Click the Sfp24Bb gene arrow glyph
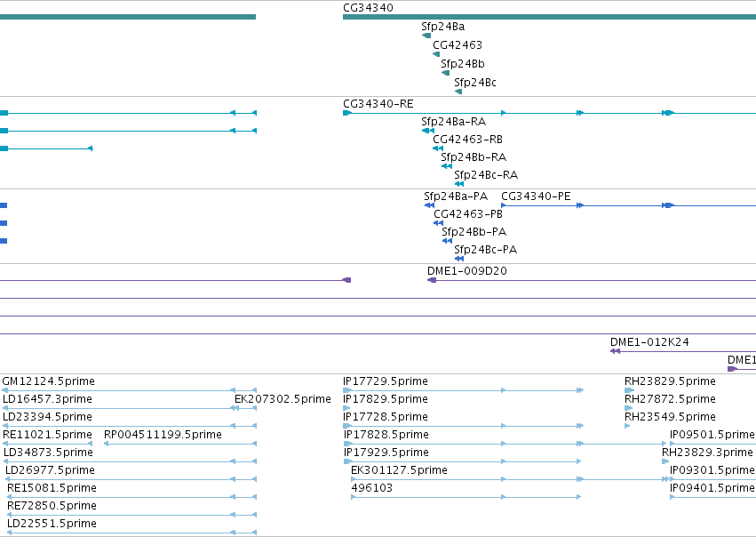756x537 pixels. pos(445,73)
